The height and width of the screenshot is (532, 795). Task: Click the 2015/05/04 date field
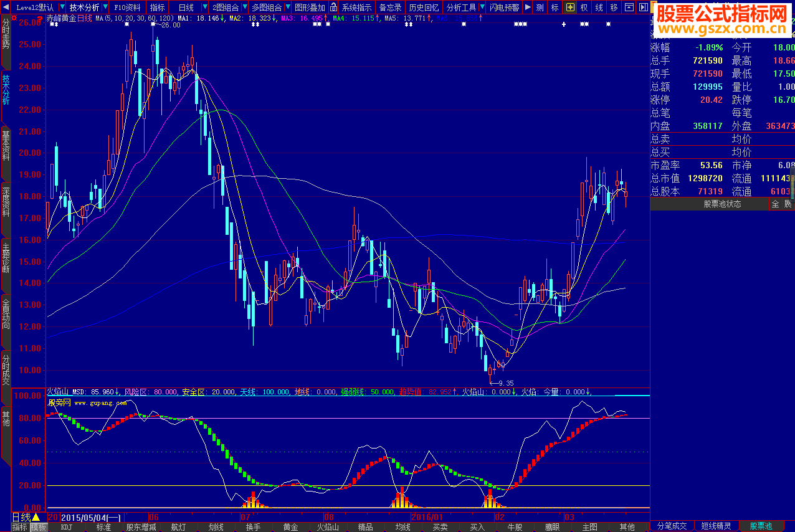coord(92,517)
